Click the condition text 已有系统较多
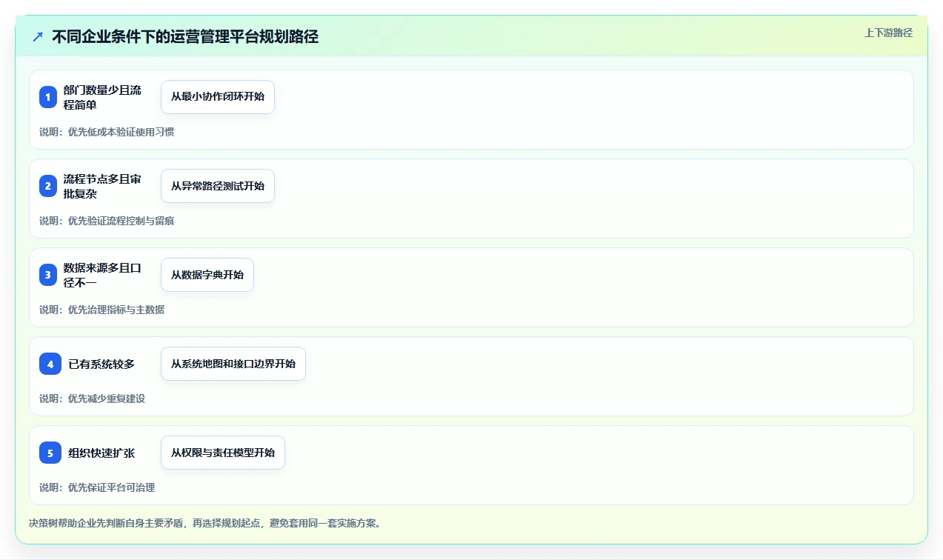Screen dimensions: 943x560 101,364
